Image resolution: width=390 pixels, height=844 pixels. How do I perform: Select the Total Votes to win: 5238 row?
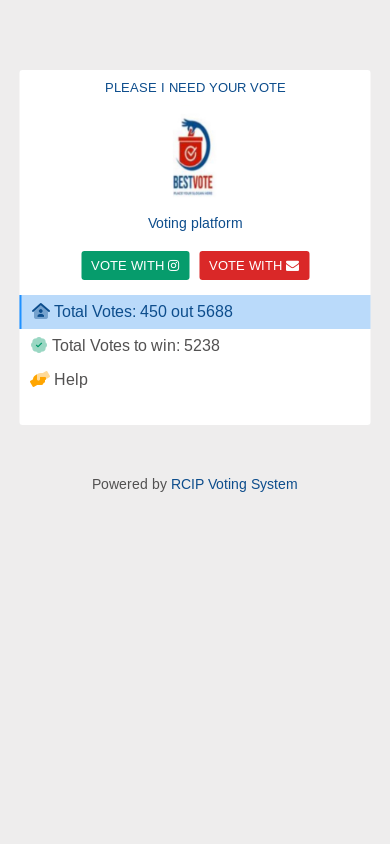point(195,346)
